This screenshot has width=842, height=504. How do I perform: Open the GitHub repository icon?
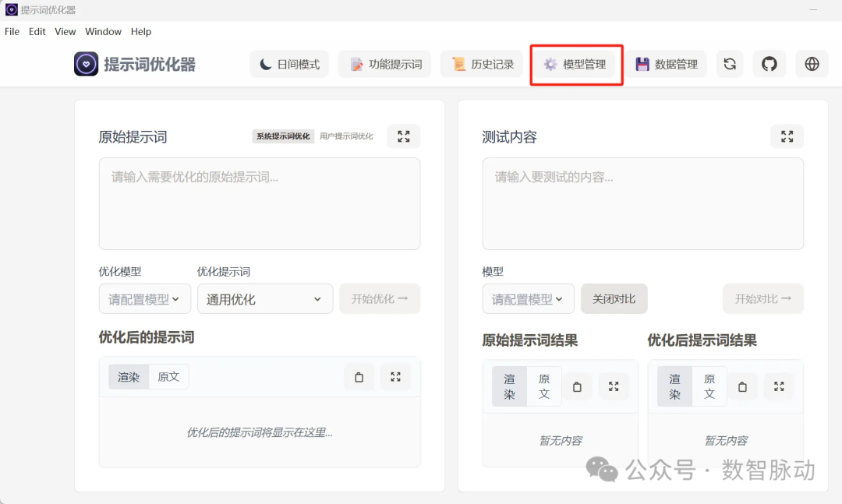[x=769, y=64]
